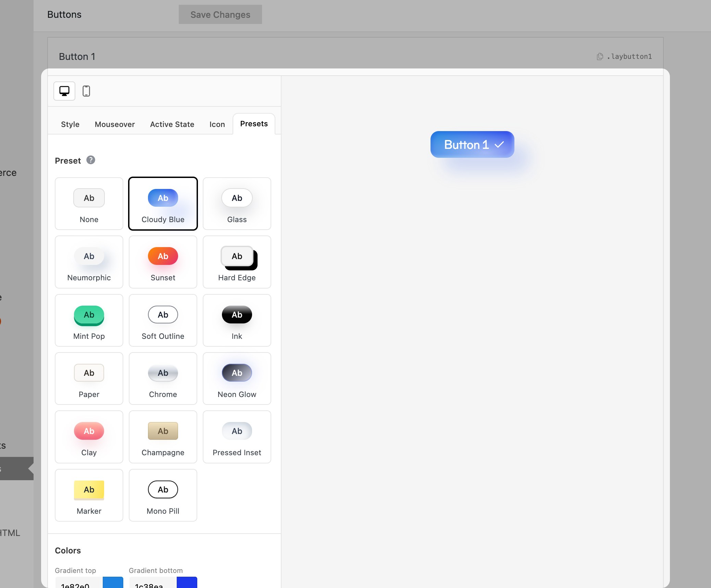711x588 pixels.
Task: Open the Active State tab
Action: tap(172, 124)
